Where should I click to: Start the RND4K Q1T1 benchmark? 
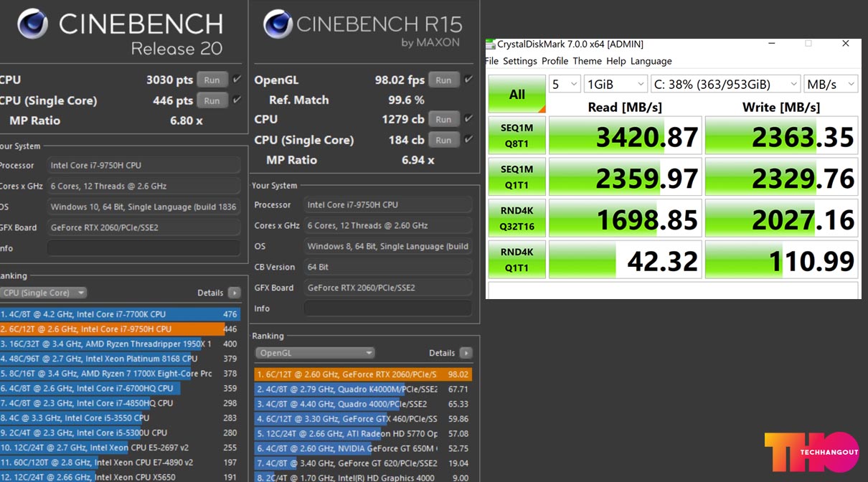pyautogui.click(x=517, y=260)
